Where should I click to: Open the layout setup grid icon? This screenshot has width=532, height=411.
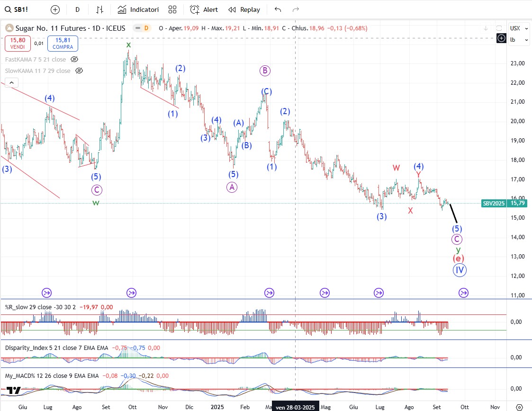172,9
